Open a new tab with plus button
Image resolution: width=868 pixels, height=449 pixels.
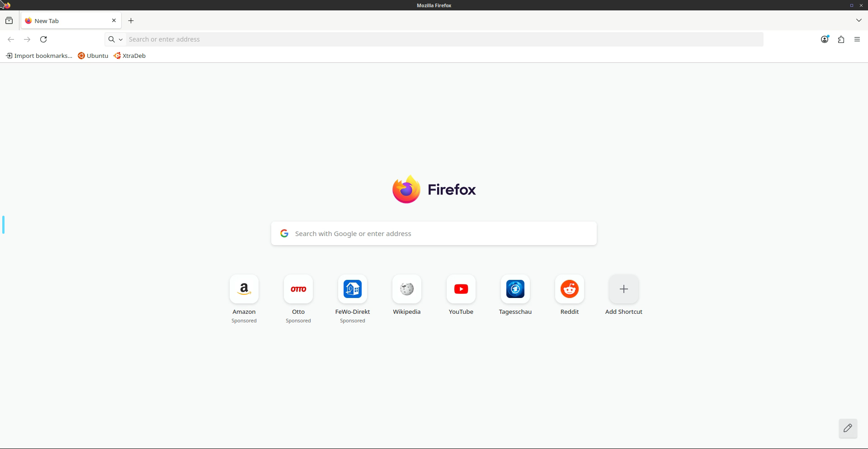[131, 21]
